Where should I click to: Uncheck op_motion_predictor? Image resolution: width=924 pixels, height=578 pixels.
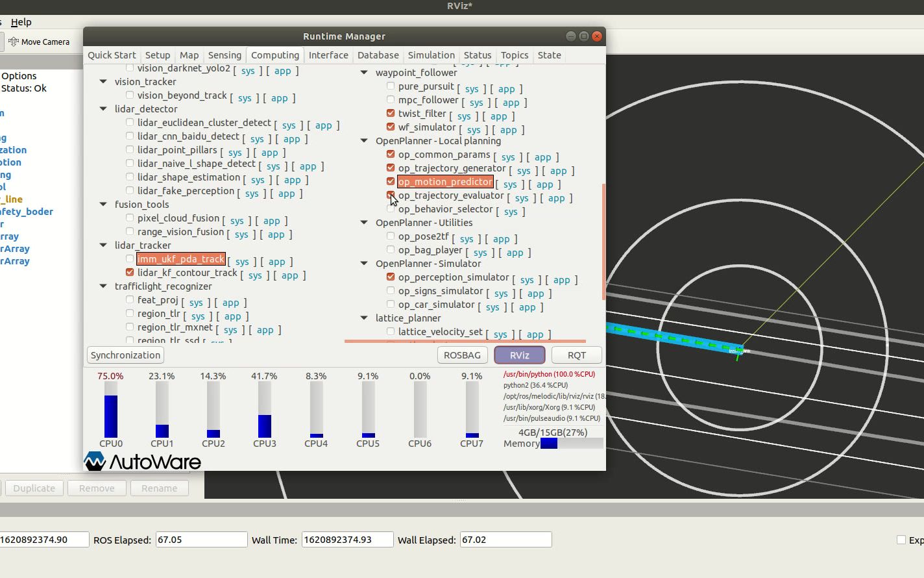(x=391, y=181)
